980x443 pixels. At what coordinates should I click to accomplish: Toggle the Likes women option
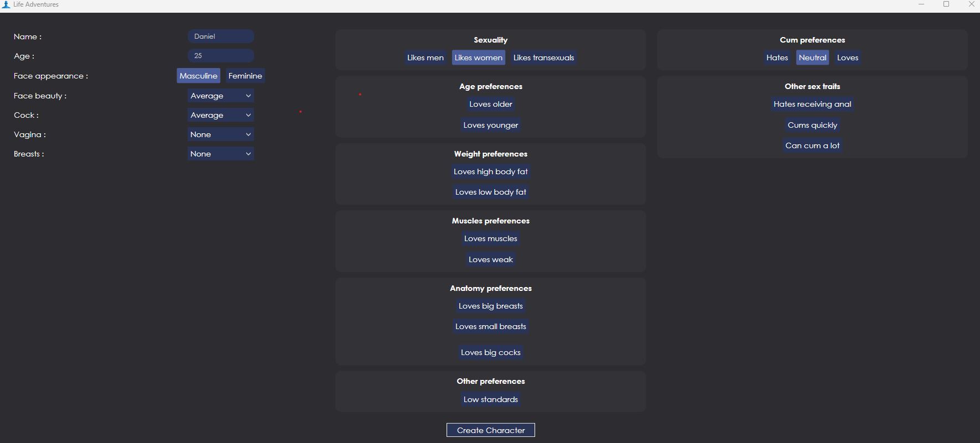pos(478,58)
